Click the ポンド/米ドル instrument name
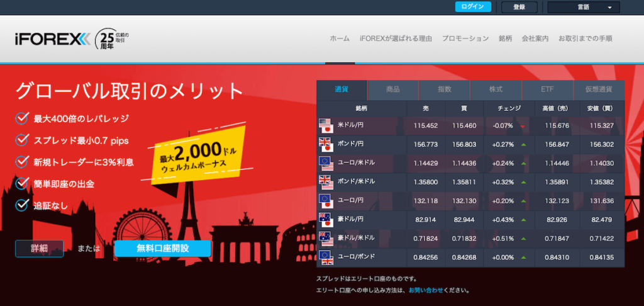 (356, 181)
